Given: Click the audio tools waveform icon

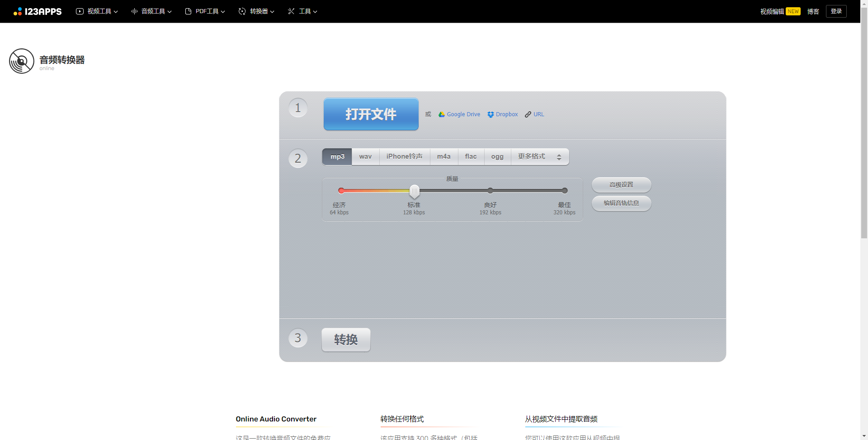Looking at the screenshot, I should click(134, 11).
